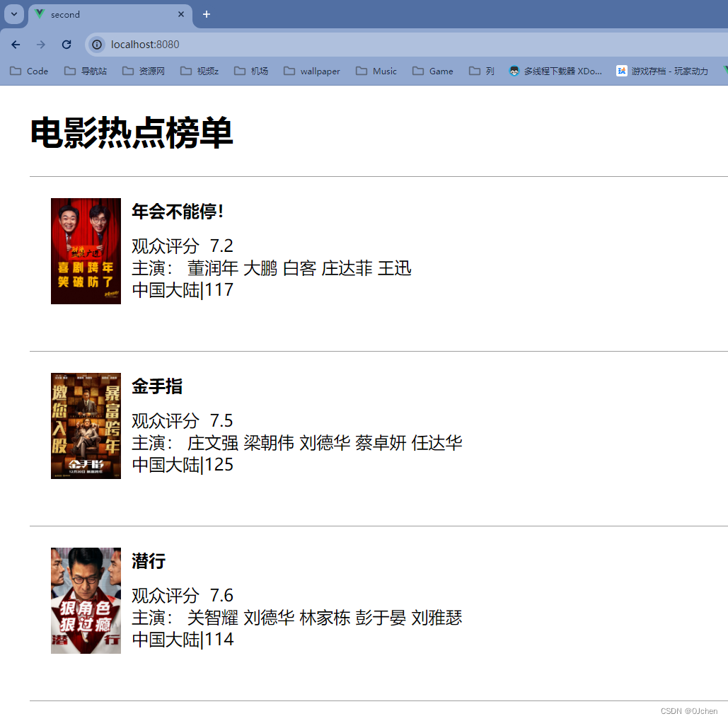Click the site info icon in address bar

(96, 45)
